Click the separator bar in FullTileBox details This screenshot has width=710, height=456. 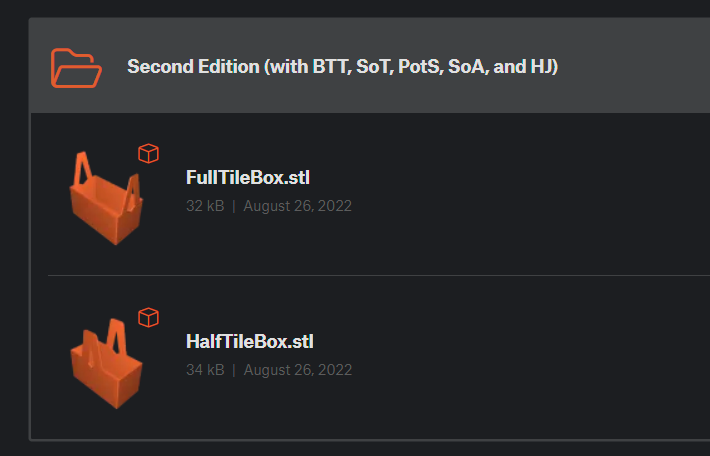tap(234, 206)
